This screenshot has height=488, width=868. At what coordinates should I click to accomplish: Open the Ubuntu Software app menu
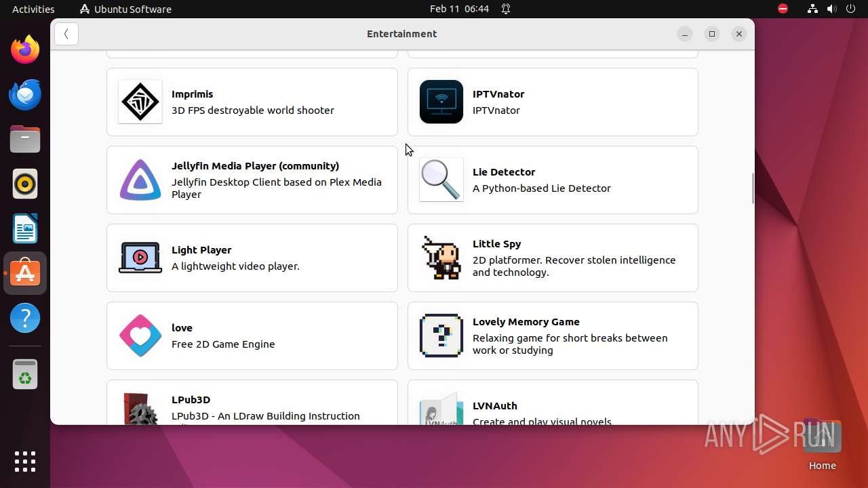pos(125,9)
